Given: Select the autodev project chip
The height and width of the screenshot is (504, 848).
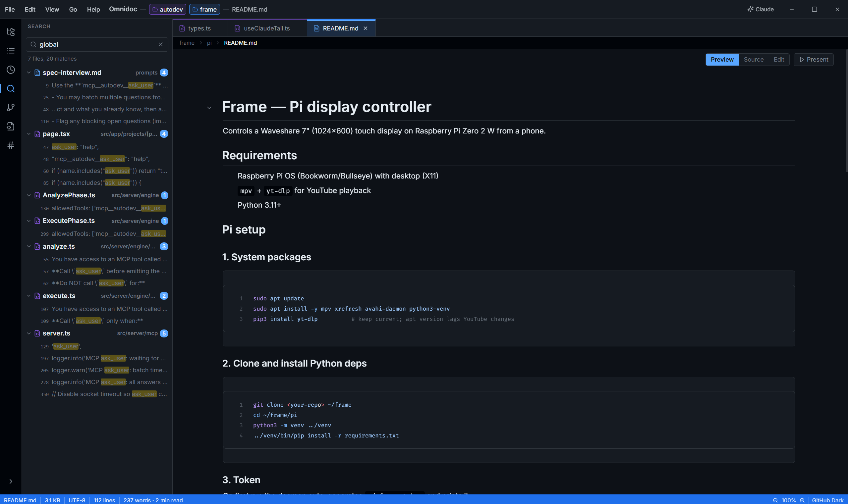Looking at the screenshot, I should tap(168, 9).
